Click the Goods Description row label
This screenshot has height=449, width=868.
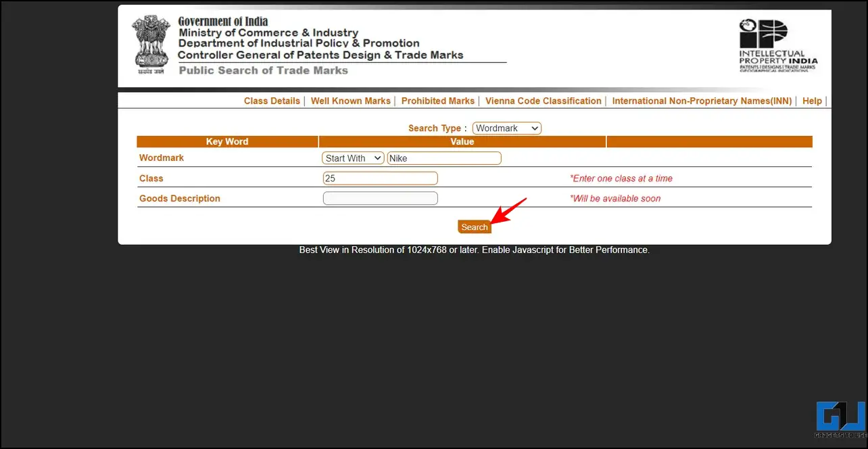(x=180, y=199)
